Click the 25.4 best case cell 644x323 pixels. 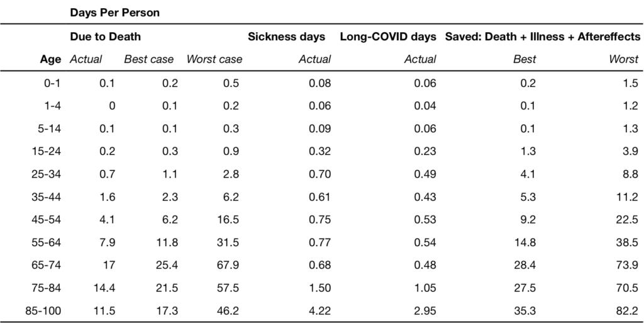167,264
